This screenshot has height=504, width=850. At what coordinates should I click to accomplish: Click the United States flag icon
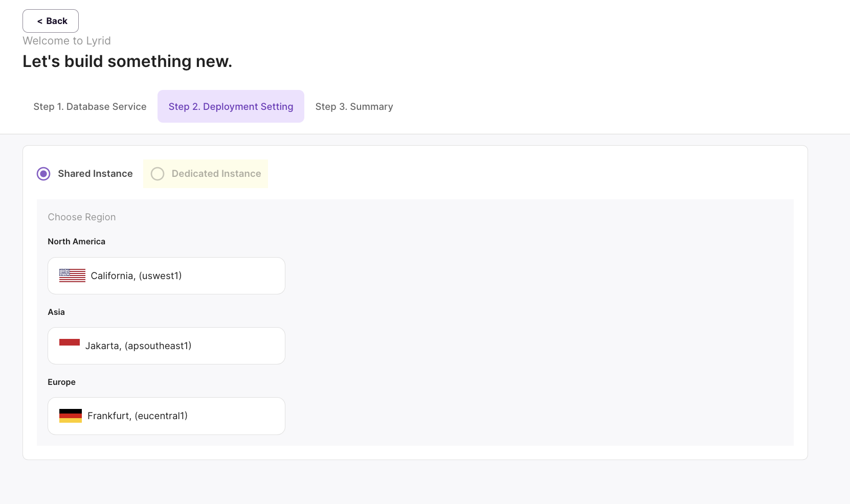click(72, 276)
